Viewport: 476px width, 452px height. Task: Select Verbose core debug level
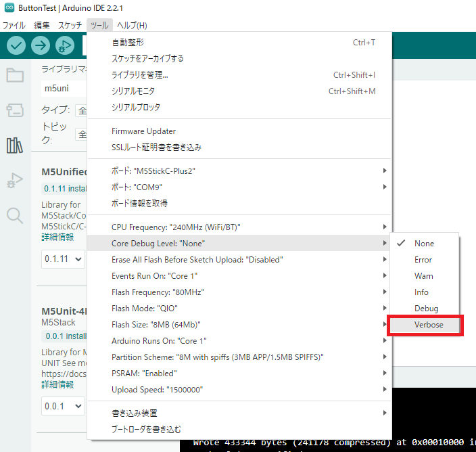click(x=429, y=325)
